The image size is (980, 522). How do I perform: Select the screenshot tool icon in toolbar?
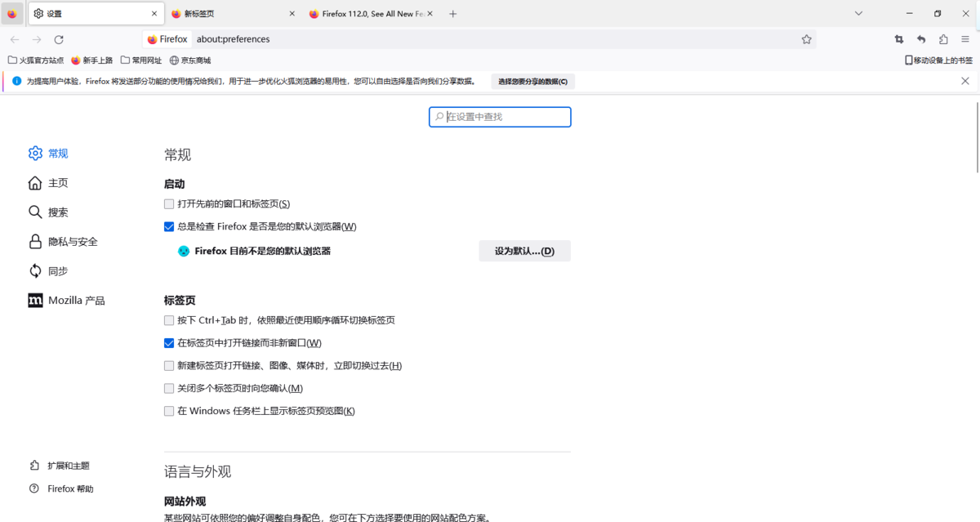coord(899,39)
